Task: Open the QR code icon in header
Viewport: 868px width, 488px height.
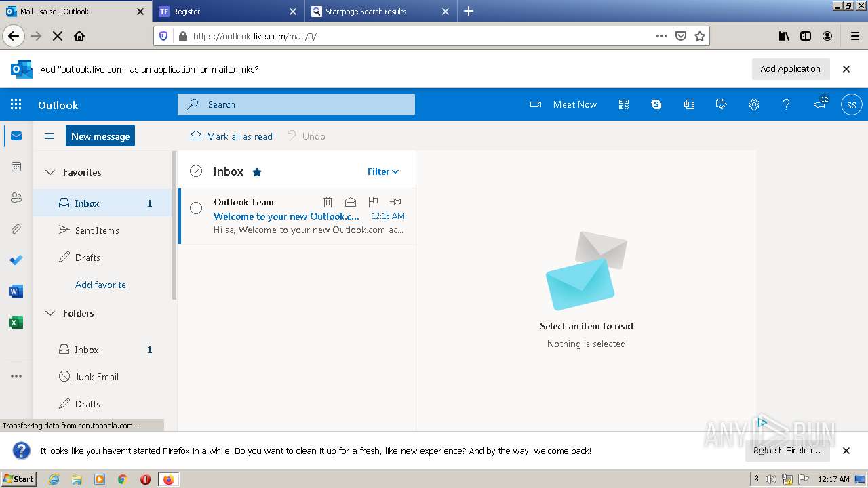Action: tap(624, 104)
